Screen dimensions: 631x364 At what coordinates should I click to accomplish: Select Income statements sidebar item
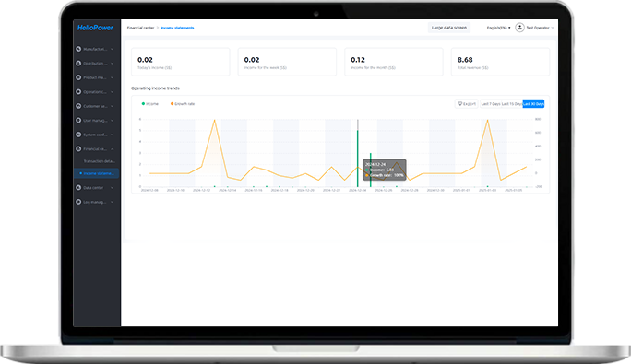tap(97, 173)
